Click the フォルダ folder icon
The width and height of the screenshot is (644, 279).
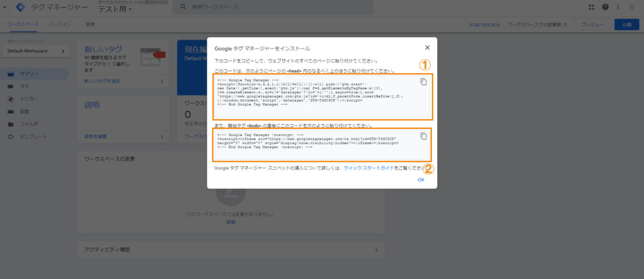coord(11,124)
